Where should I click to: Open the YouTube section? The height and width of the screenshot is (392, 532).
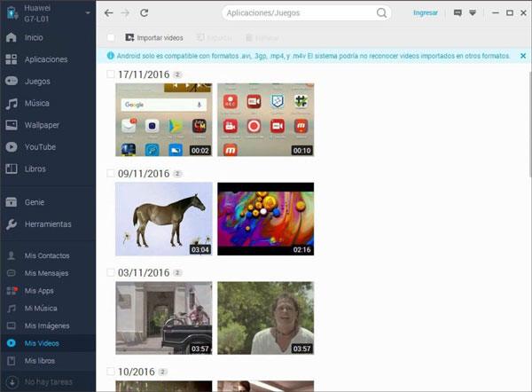(x=30, y=147)
